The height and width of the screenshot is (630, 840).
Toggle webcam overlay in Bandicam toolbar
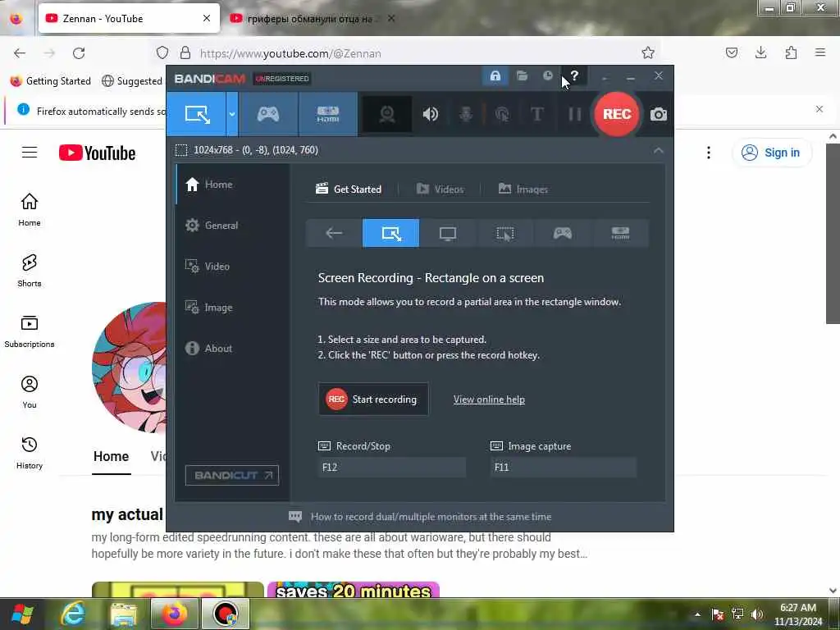coord(387,114)
